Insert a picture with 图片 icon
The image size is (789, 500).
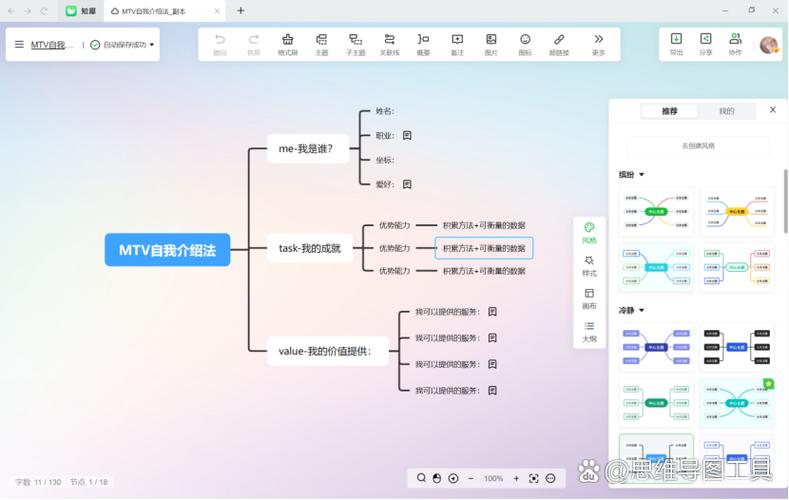pyautogui.click(x=491, y=39)
